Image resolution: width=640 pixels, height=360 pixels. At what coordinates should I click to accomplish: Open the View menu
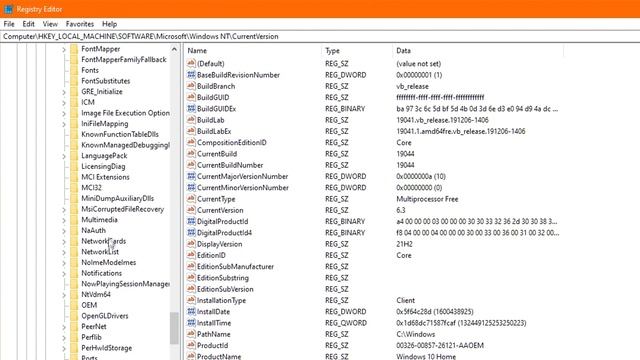50,24
